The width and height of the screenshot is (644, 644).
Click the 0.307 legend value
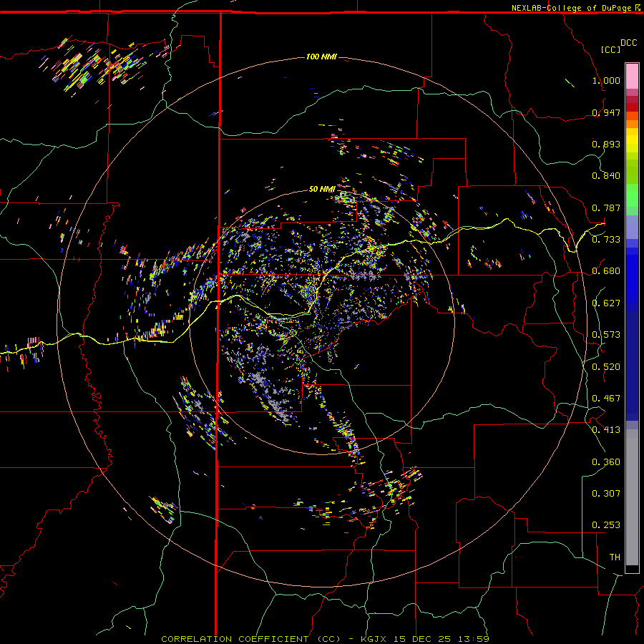[606, 494]
